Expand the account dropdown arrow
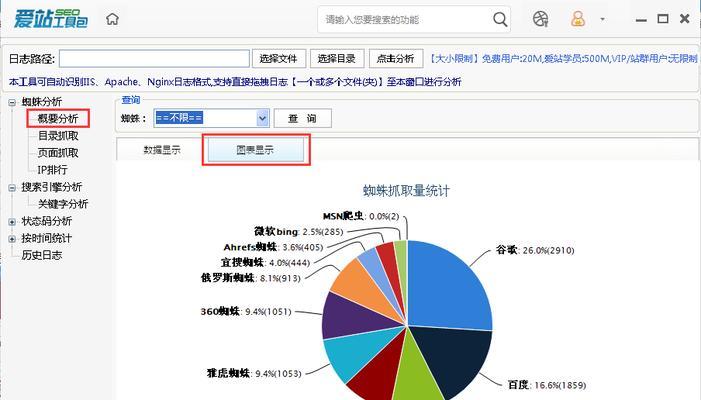 pyautogui.click(x=602, y=19)
